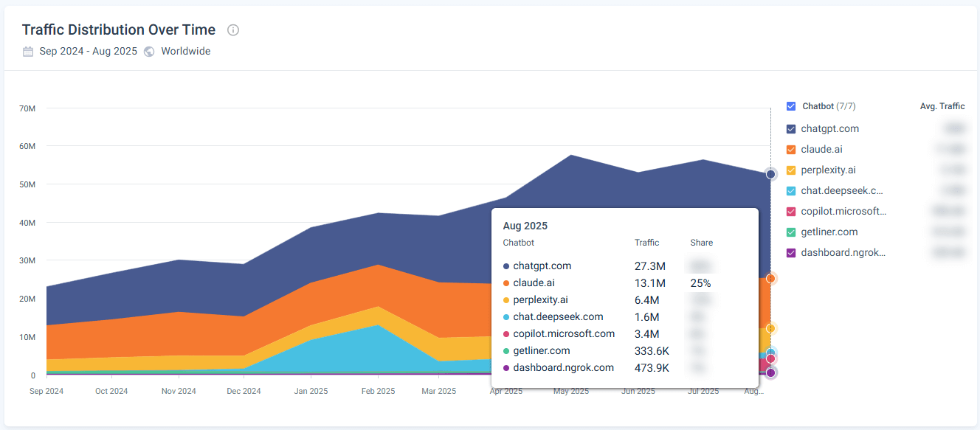The height and width of the screenshot is (430, 980).
Task: Click the globe icon beside Worldwide
Action: [149, 52]
